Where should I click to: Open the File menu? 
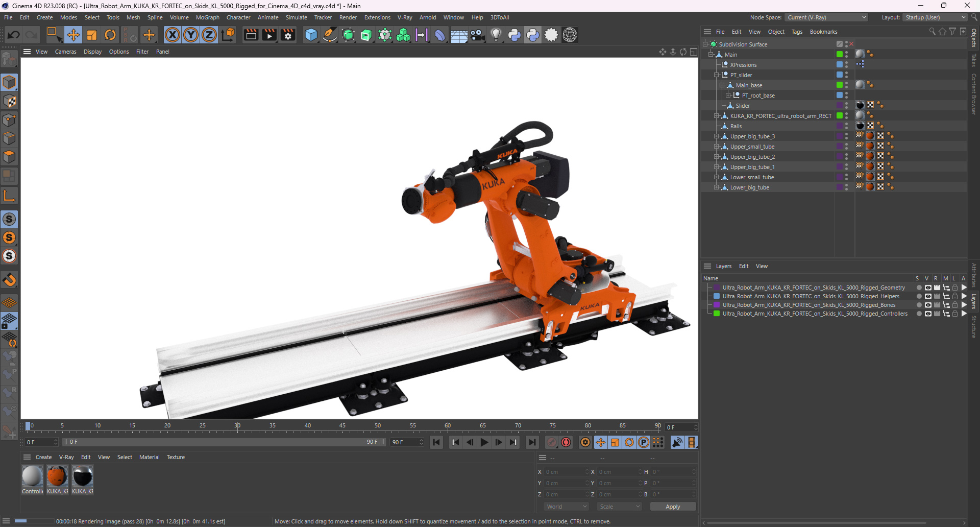point(8,17)
